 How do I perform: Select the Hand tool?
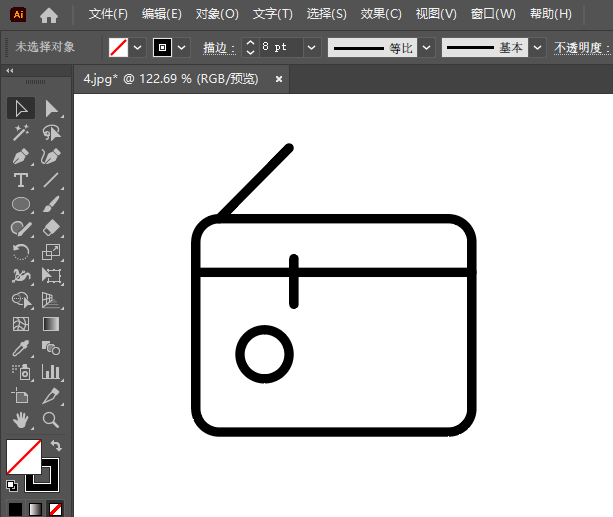[x=21, y=420]
